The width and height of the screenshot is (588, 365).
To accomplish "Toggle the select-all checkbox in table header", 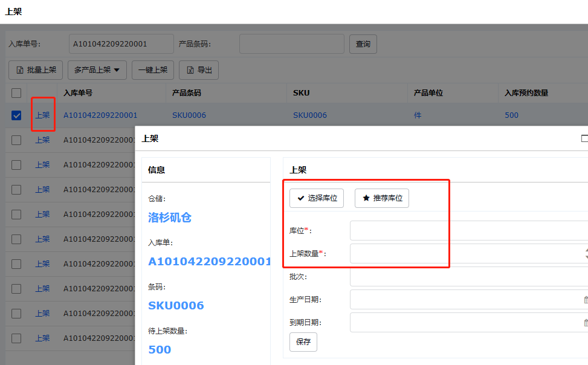I will pyautogui.click(x=16, y=93).
